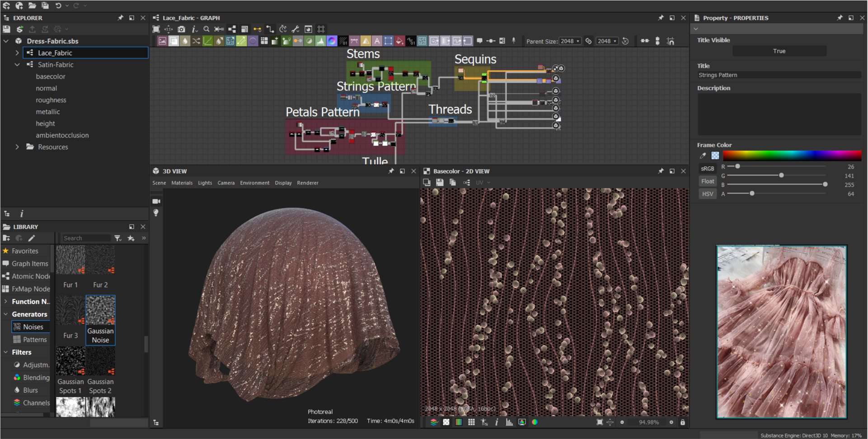Open the wrench tools menu in graph

pos(296,29)
